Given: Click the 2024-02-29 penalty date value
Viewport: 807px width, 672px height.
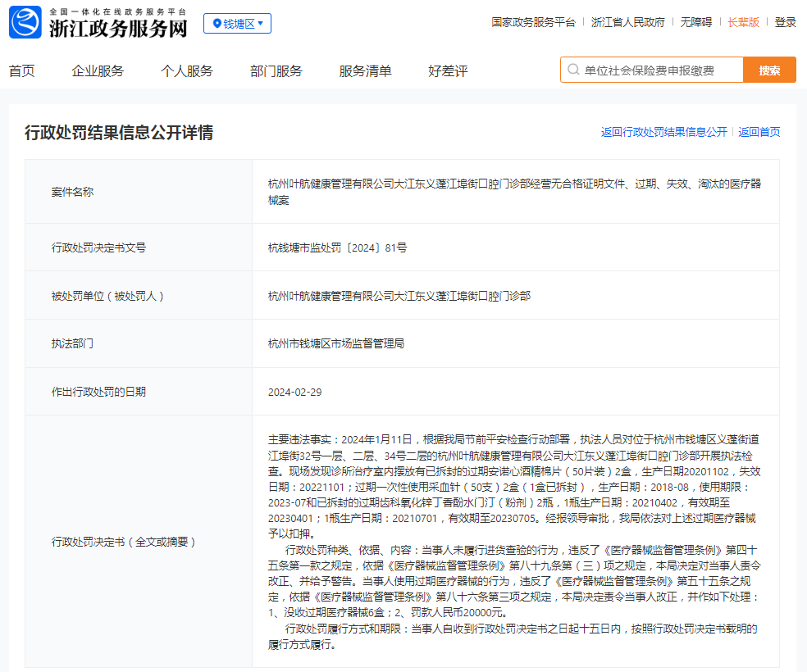Looking at the screenshot, I should 295,392.
